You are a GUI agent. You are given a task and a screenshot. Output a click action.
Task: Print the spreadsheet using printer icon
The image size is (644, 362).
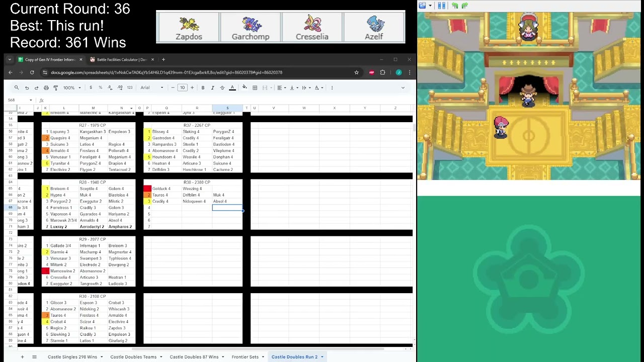pyautogui.click(x=46, y=87)
